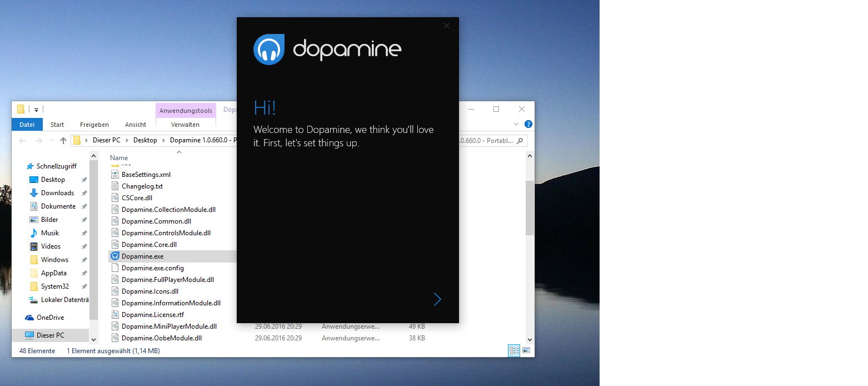
Task: Click the address bar folder icon
Action: click(x=77, y=141)
